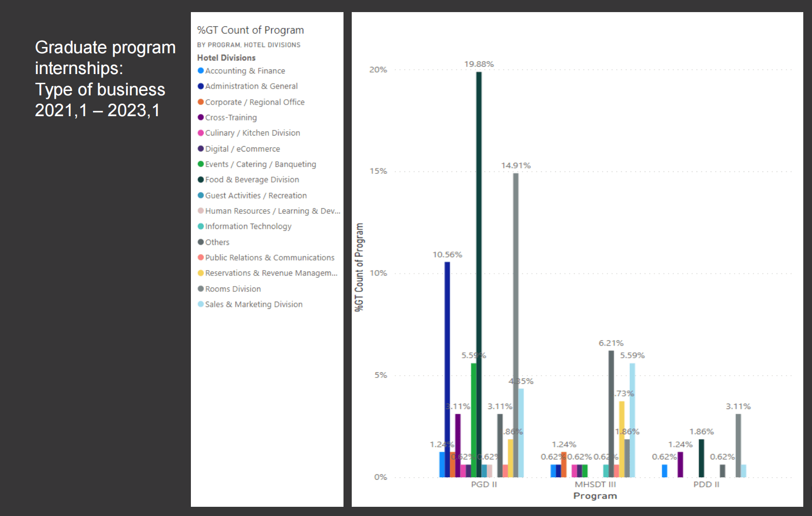Select the light blue MHSDT III bar at 5.59%
Image resolution: width=812 pixels, height=516 pixels.
632,420
